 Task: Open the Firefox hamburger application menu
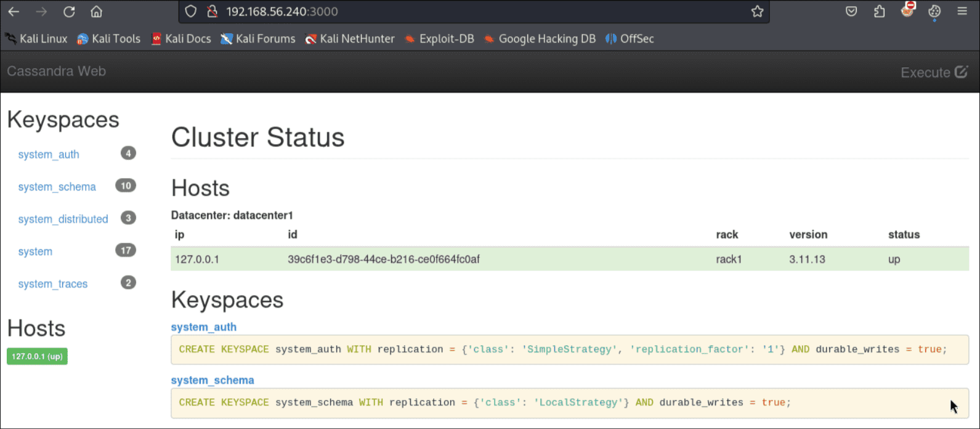click(x=962, y=12)
